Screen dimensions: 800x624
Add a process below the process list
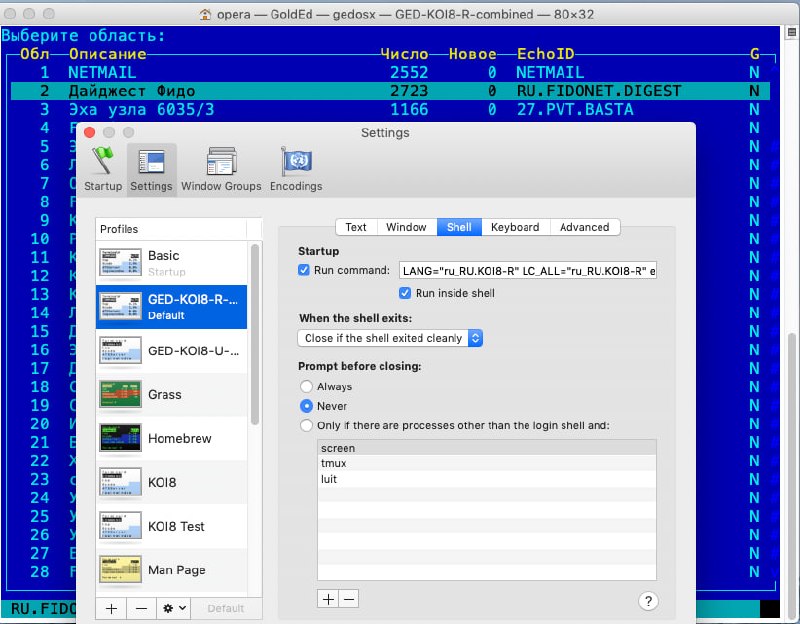pyautogui.click(x=328, y=599)
